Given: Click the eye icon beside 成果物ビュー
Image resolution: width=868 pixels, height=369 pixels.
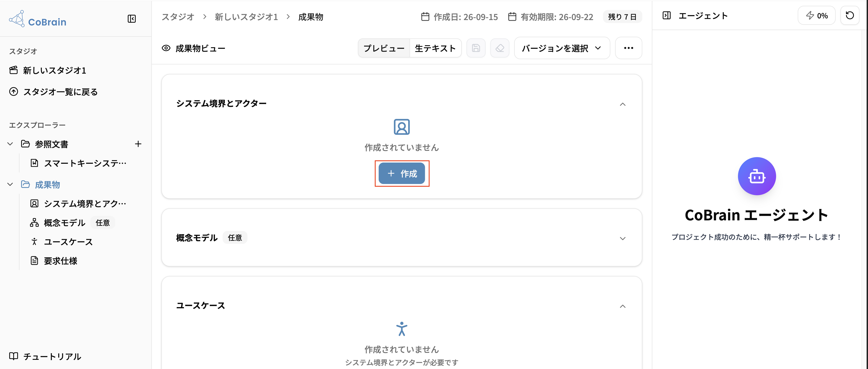Looking at the screenshot, I should [166, 48].
